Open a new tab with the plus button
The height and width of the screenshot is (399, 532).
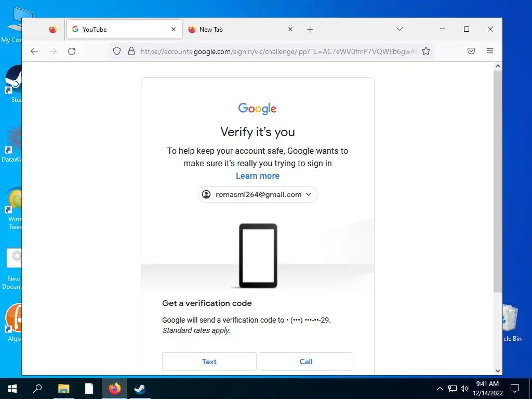coord(310,30)
